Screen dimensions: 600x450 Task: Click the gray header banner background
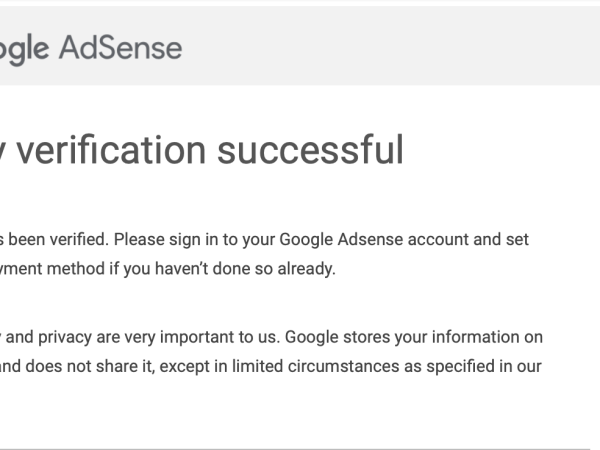coord(400,47)
